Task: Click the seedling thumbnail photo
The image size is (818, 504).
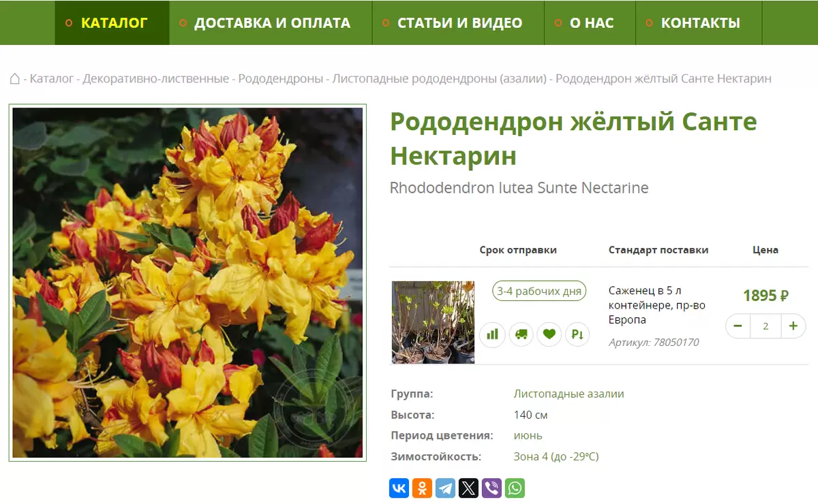Action: point(433,321)
